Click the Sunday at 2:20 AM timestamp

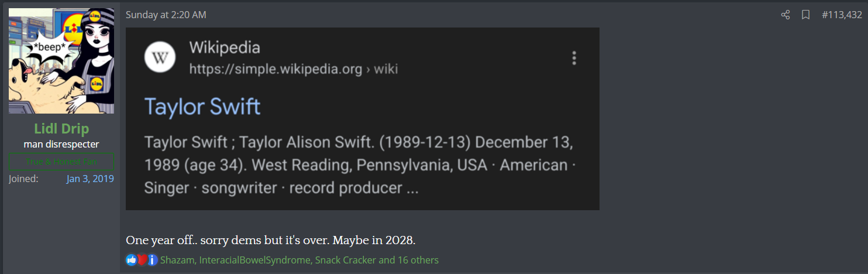[x=166, y=15]
